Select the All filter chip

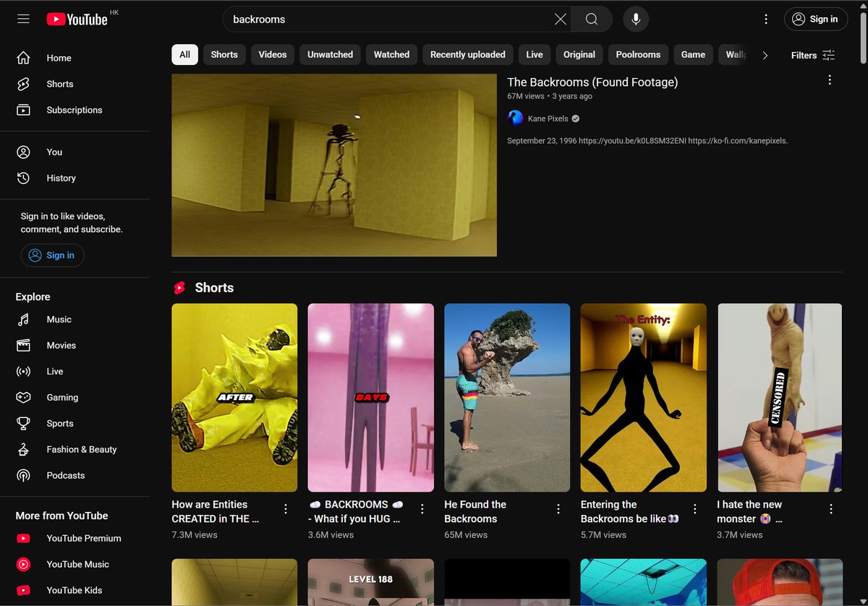(x=184, y=54)
